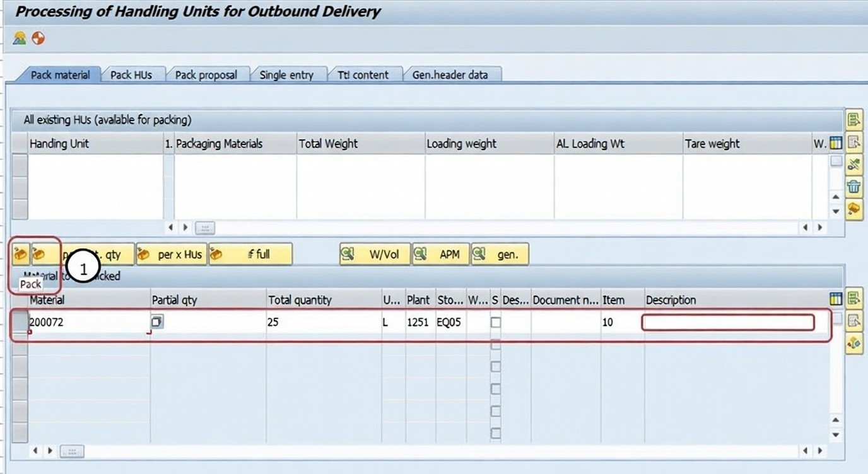Click the orange icon below the trash can
The width and height of the screenshot is (868, 474).
(x=854, y=209)
